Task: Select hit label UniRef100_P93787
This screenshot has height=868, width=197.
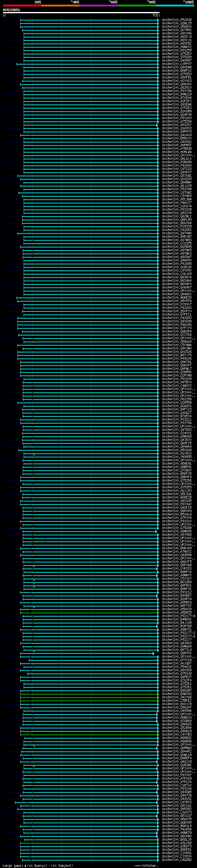Action: pos(177,775)
